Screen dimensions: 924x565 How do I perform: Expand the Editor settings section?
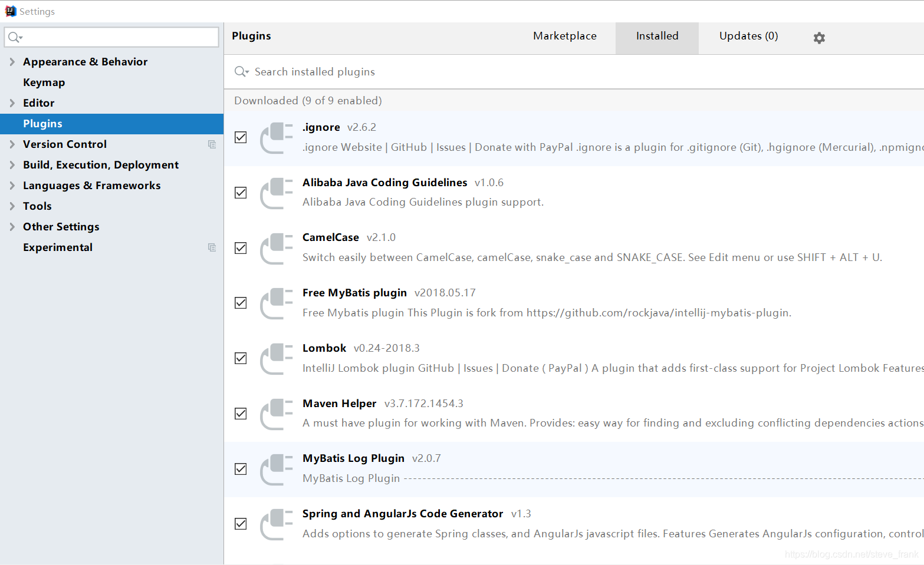[12, 103]
